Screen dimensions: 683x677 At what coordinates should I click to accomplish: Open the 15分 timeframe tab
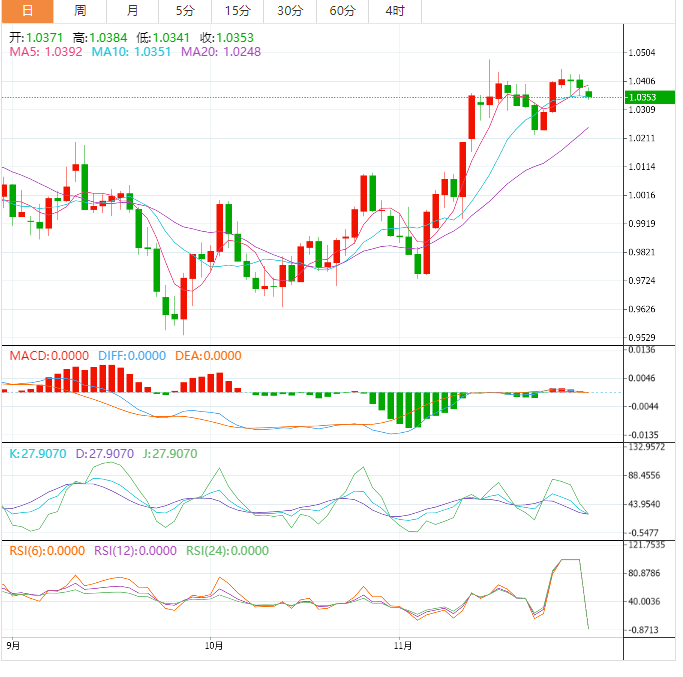click(237, 11)
